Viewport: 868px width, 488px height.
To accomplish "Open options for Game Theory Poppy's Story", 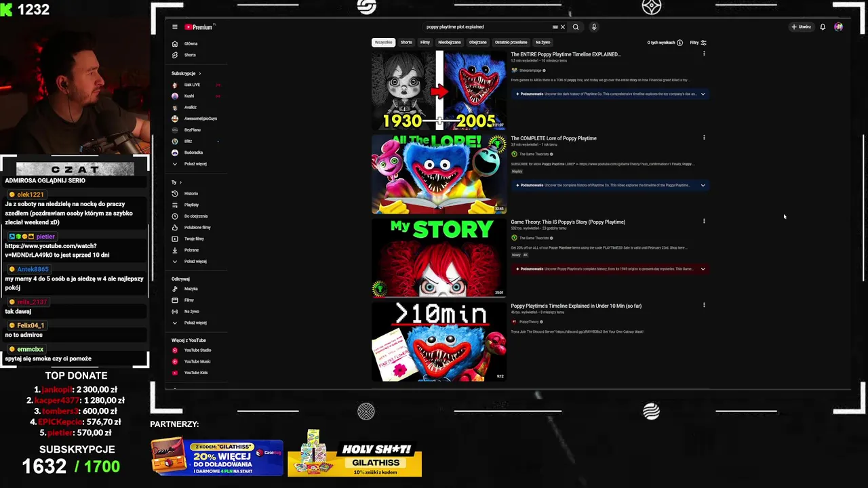I will click(704, 221).
